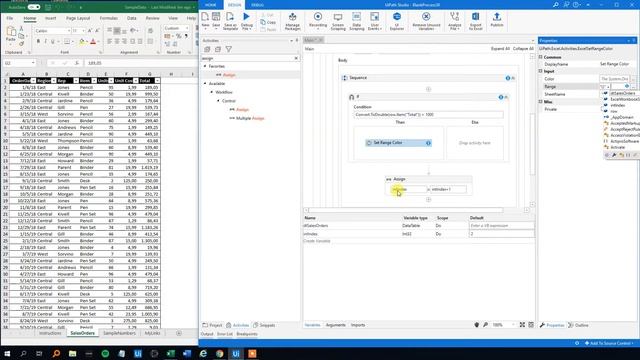
Task: Open the User Events menu
Action: (x=374, y=20)
